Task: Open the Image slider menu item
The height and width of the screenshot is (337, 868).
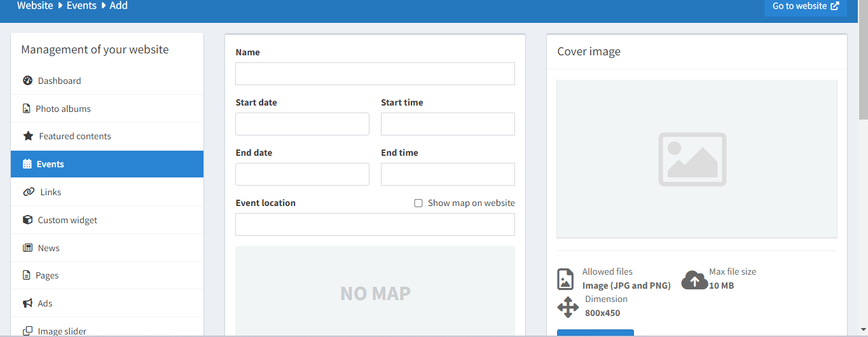Action: 62,331
